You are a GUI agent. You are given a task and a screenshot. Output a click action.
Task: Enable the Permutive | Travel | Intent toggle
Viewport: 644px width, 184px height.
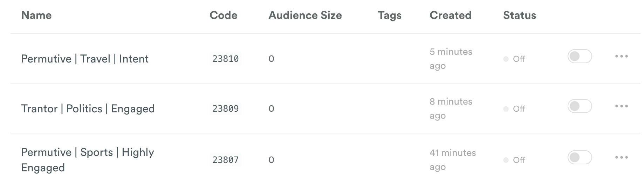pyautogui.click(x=580, y=56)
